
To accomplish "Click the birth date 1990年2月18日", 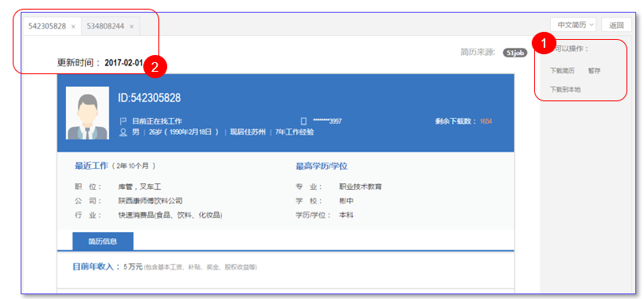I will coord(191,132).
